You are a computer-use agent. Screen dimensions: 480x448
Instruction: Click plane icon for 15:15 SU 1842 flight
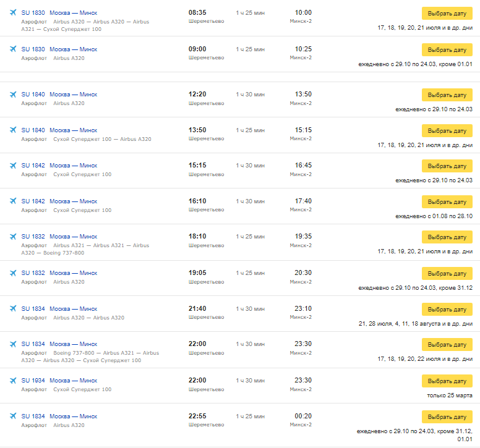pyautogui.click(x=13, y=166)
